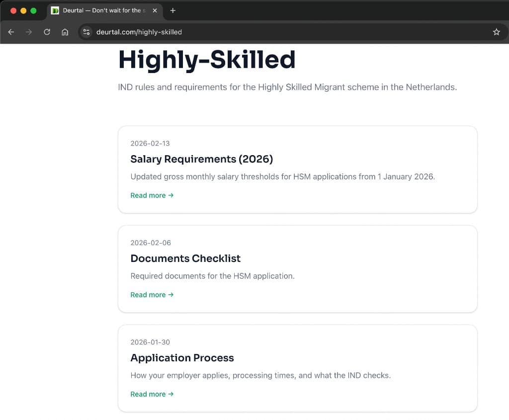Open Read more under Application Process
The width and height of the screenshot is (509, 420).
148,394
